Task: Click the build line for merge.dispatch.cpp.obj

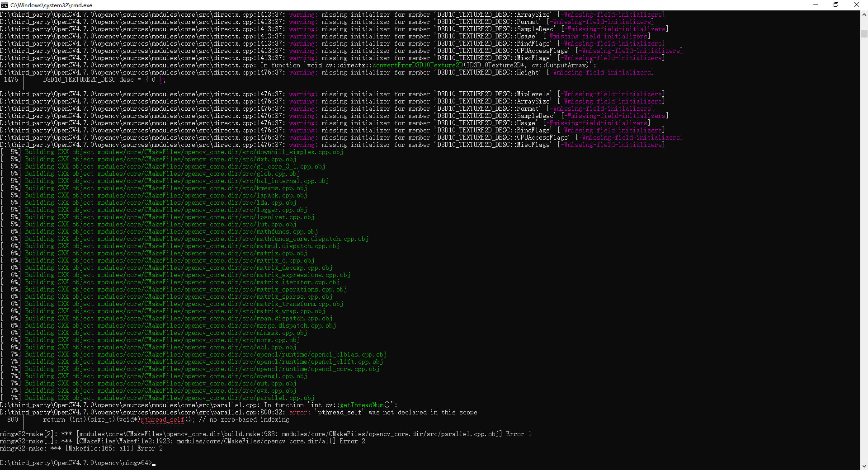Action: (x=168, y=325)
